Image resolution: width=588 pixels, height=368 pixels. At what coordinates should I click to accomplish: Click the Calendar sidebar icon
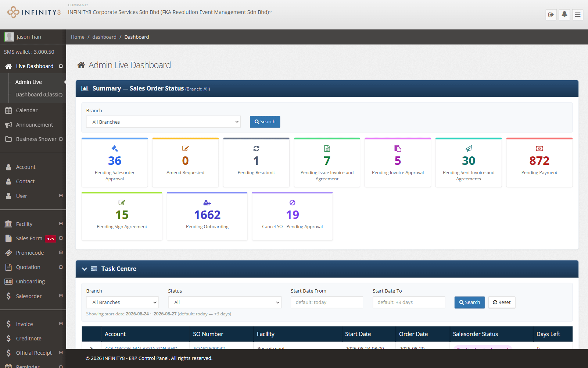(8, 110)
